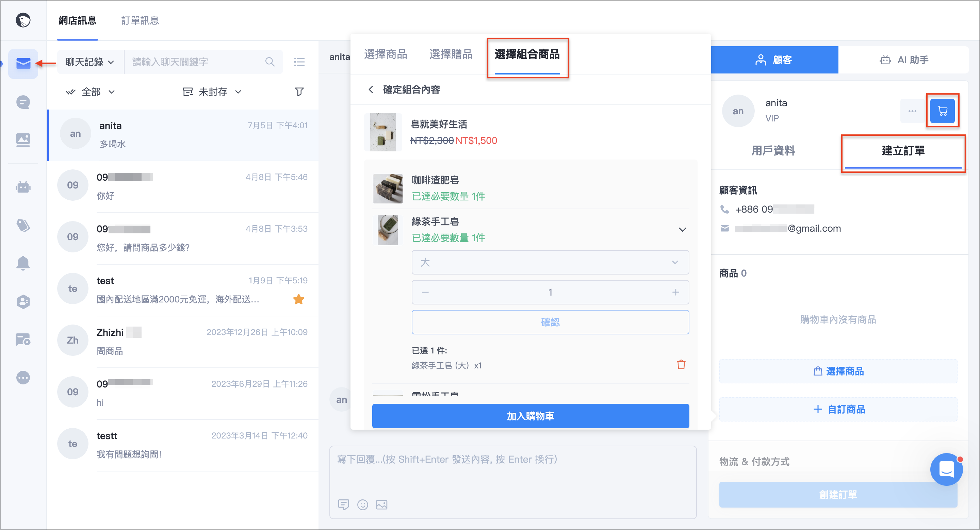This screenshot has height=530, width=980.
Task: Open the 未封存 archive dropdown
Action: click(212, 92)
